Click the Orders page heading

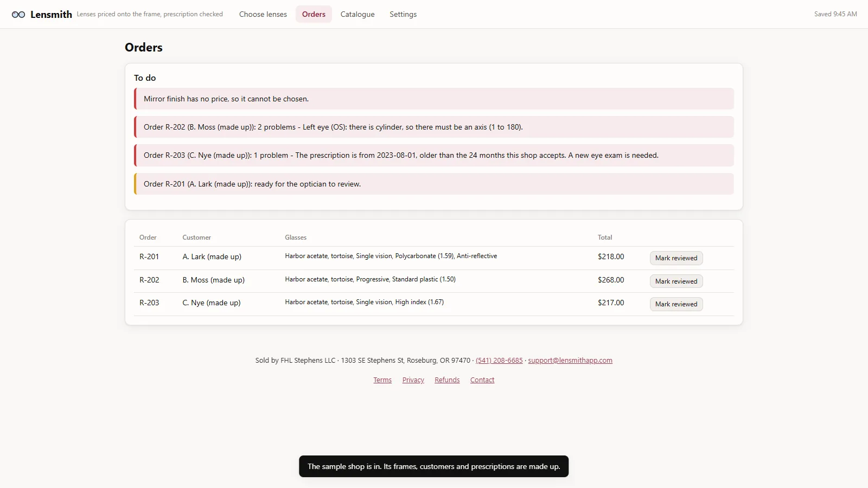144,47
